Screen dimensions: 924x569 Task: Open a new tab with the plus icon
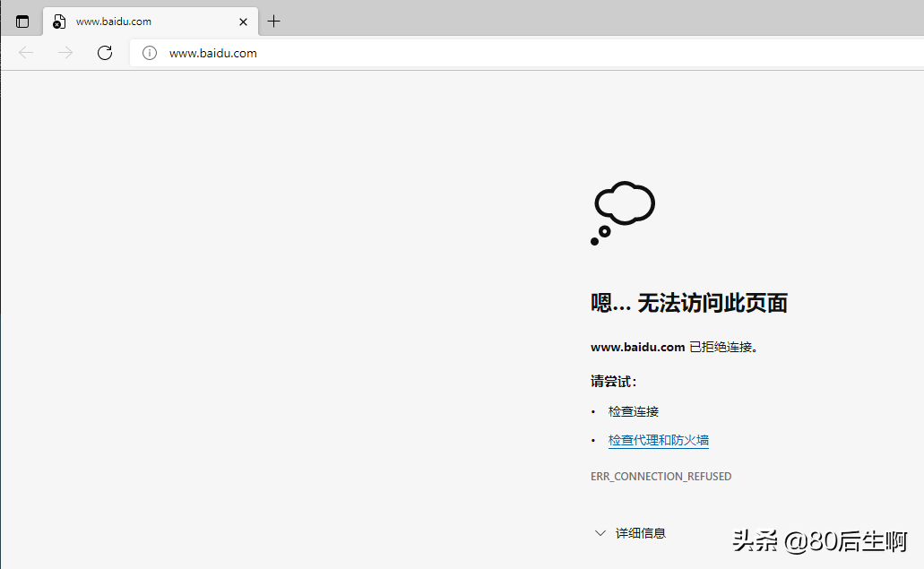pos(273,21)
